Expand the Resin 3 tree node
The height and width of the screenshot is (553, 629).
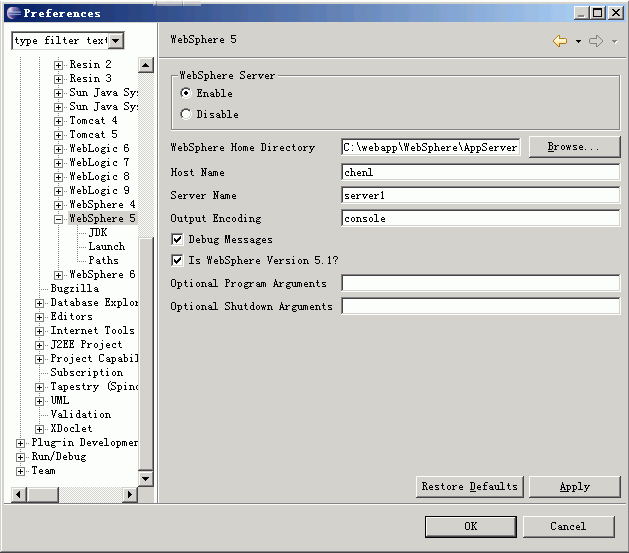(59, 79)
